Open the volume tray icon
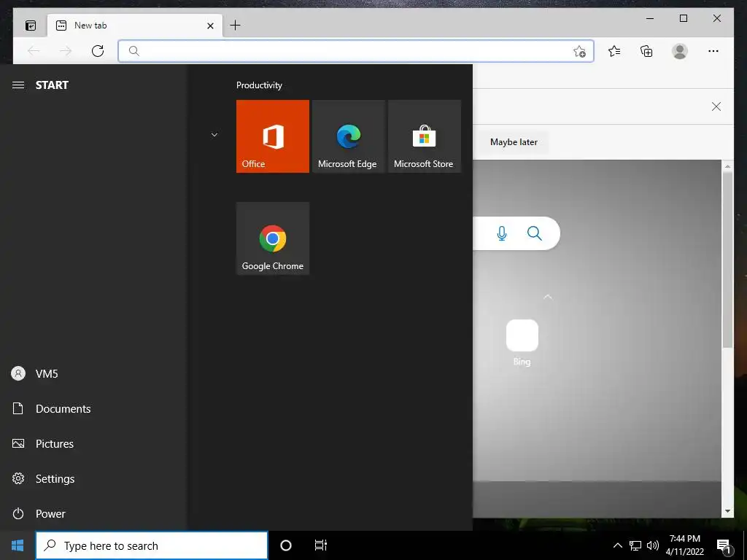This screenshot has width=747, height=560. coord(653,545)
